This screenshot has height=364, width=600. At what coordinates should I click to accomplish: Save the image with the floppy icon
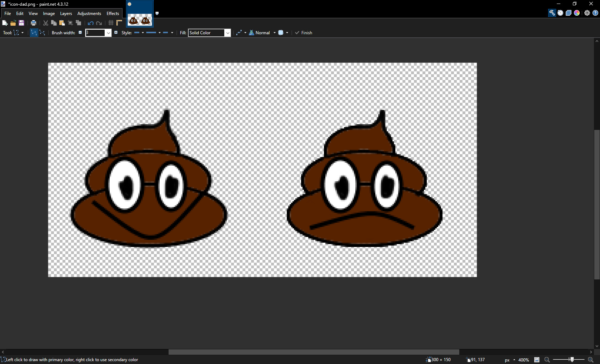click(x=21, y=23)
